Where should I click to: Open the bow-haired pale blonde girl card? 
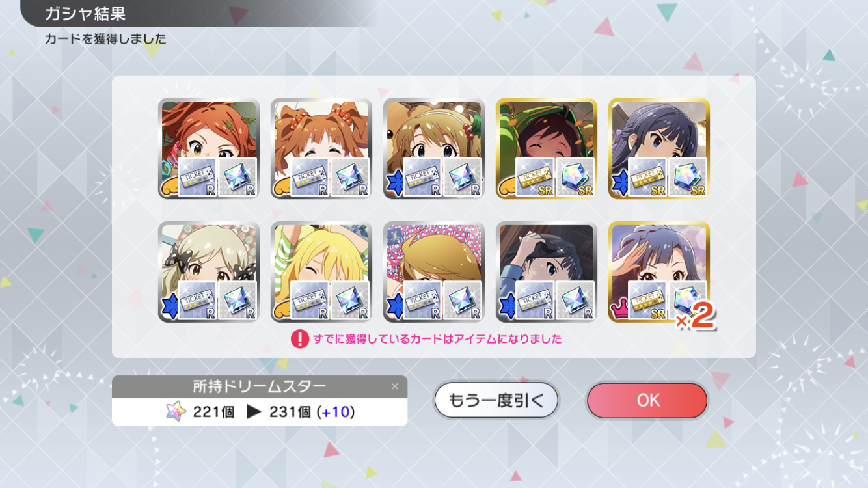tap(209, 272)
